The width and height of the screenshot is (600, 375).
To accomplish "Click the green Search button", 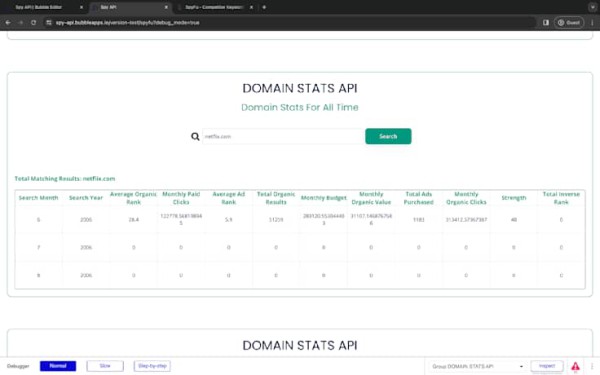I will tap(388, 136).
